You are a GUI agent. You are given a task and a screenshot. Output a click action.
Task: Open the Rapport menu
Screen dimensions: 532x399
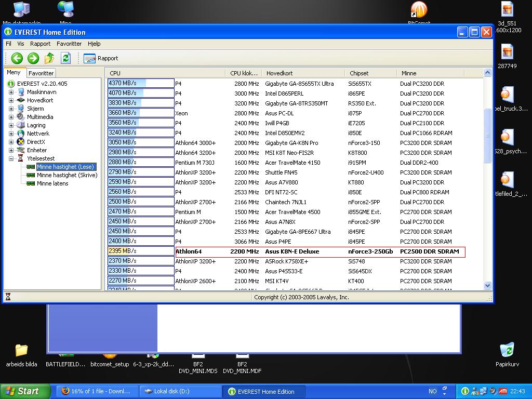40,44
